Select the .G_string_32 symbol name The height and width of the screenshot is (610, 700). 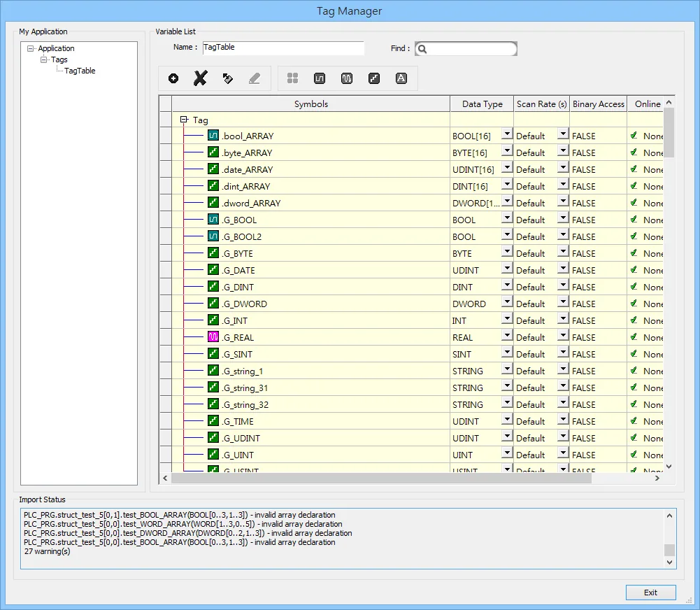point(245,404)
